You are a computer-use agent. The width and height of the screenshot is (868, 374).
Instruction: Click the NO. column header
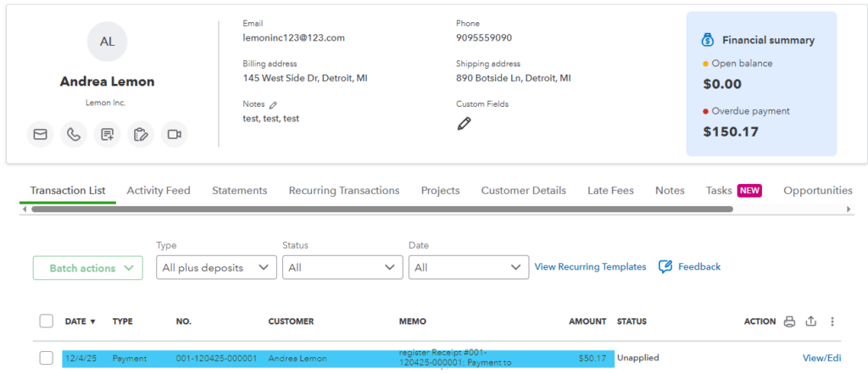184,321
